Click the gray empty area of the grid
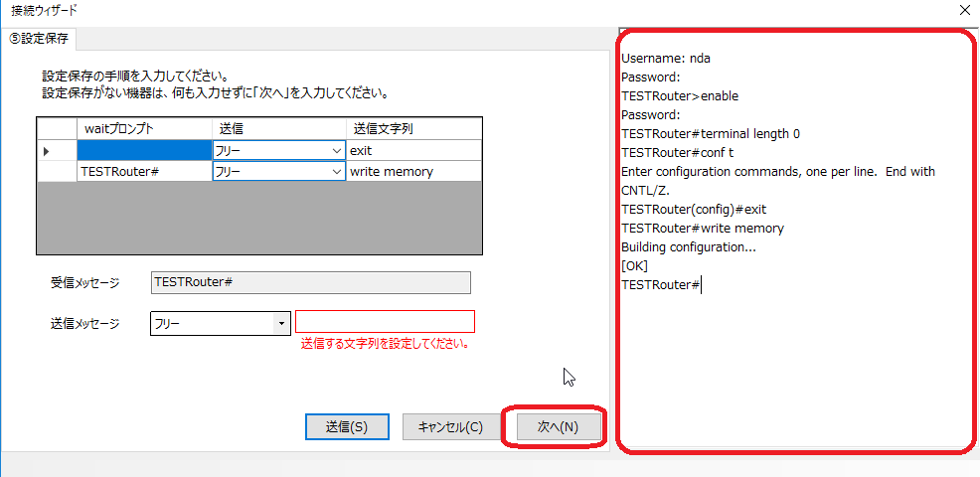The height and width of the screenshot is (477, 980). [x=258, y=219]
